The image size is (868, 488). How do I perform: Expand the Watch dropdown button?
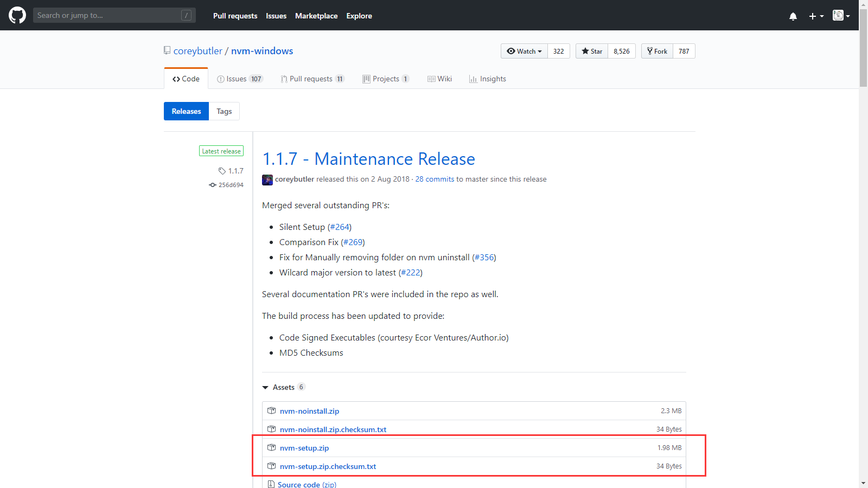tap(524, 51)
